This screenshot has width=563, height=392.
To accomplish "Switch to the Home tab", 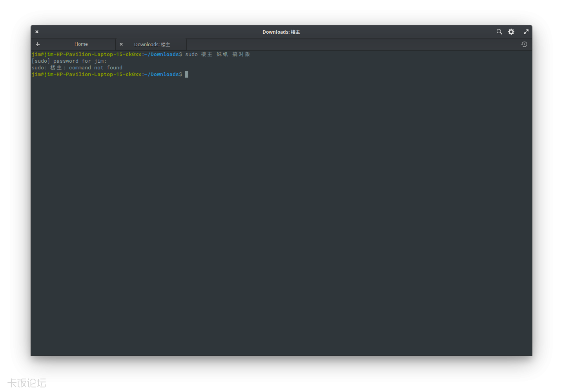I will 81,44.
